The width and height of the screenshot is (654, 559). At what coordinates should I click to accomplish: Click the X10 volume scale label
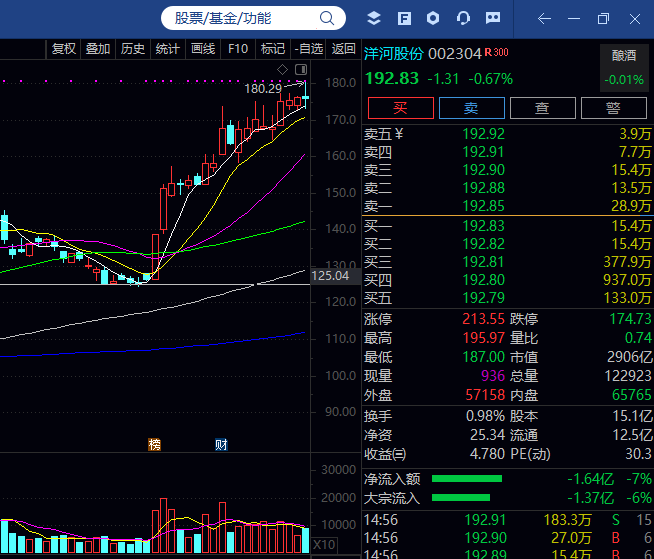point(324,544)
